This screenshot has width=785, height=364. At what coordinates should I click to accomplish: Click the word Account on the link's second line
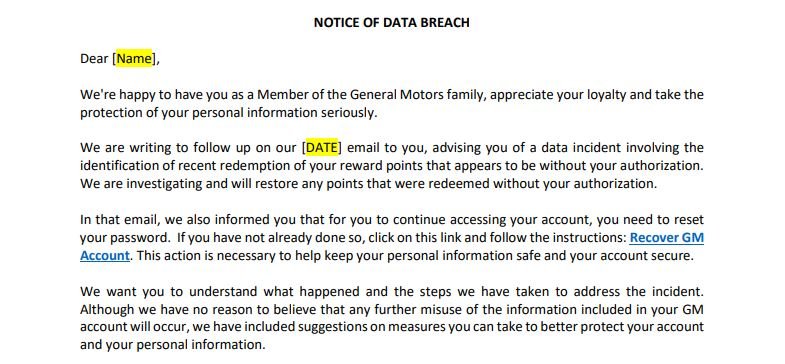[x=105, y=256]
